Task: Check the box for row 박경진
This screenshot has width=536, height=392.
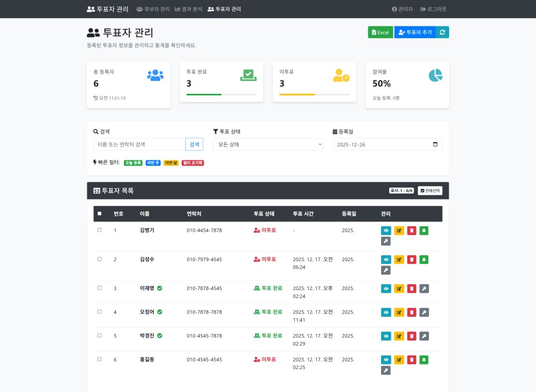Action: pos(100,336)
